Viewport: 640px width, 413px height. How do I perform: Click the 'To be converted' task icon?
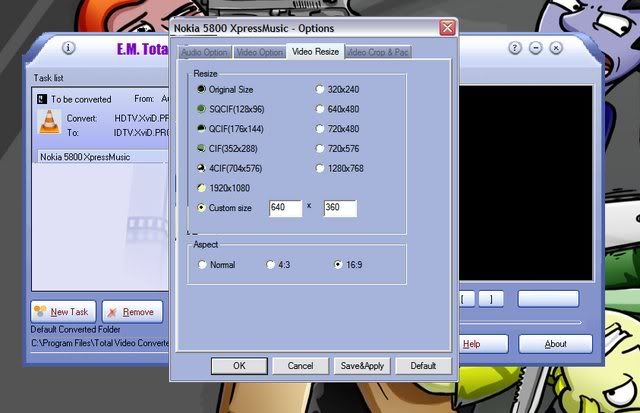[41, 99]
